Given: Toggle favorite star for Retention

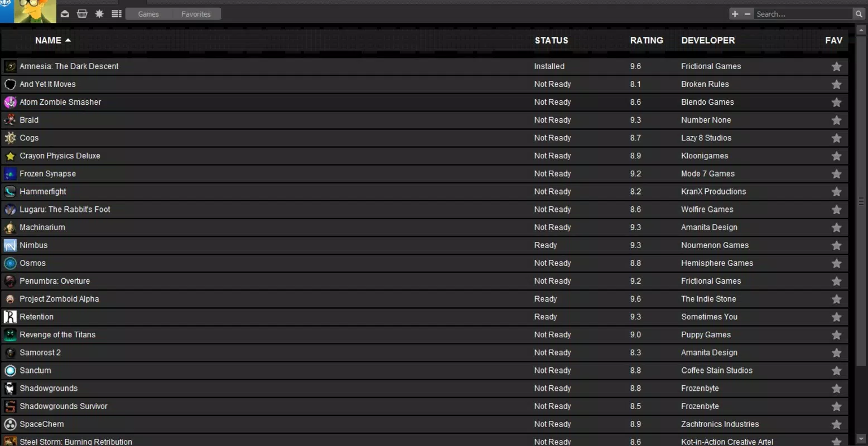Looking at the screenshot, I should (836, 317).
